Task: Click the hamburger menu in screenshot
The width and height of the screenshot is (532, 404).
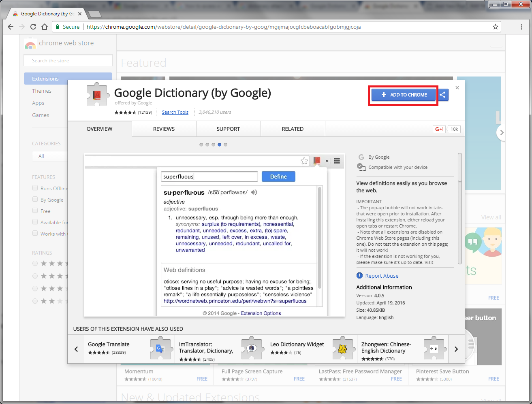Action: point(337,161)
